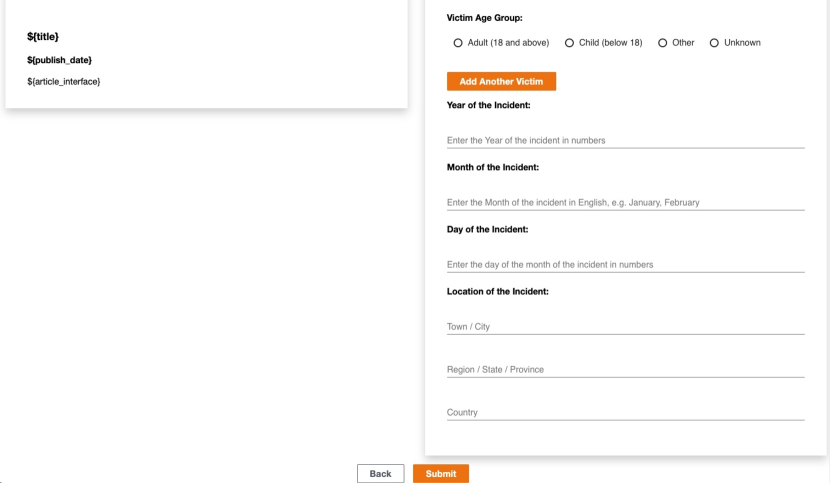Pick the Other victim age option
The image size is (830, 483).
(x=663, y=43)
